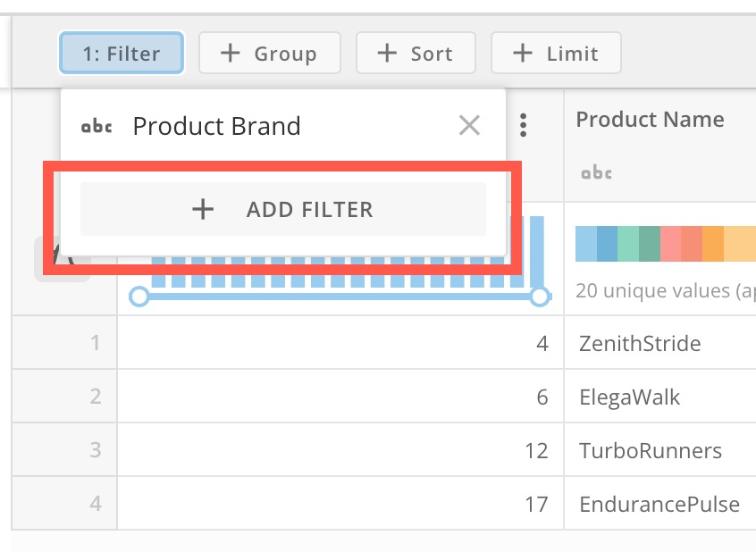Add a Group step
This screenshot has width=756, height=552.
(269, 54)
